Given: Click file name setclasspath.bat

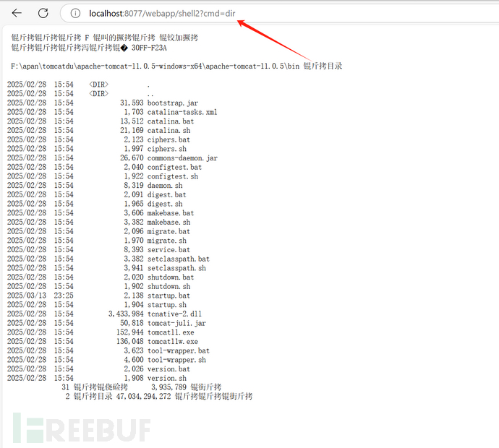Looking at the screenshot, I should [x=178, y=259].
